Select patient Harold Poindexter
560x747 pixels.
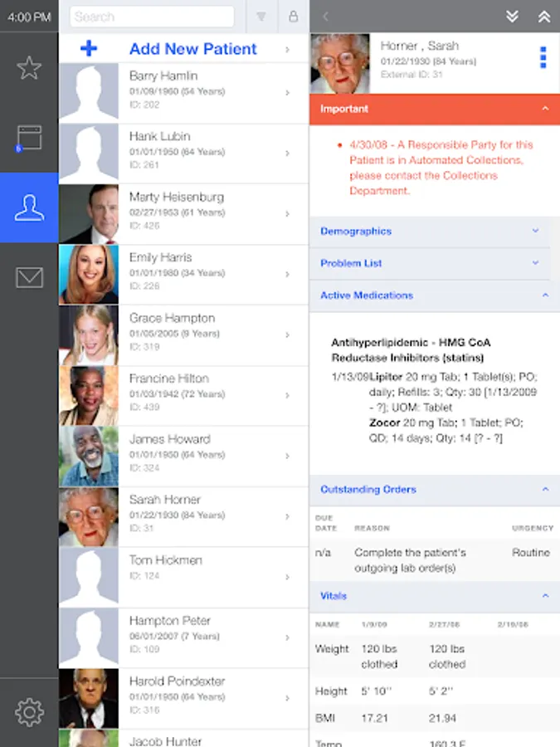coord(183,698)
